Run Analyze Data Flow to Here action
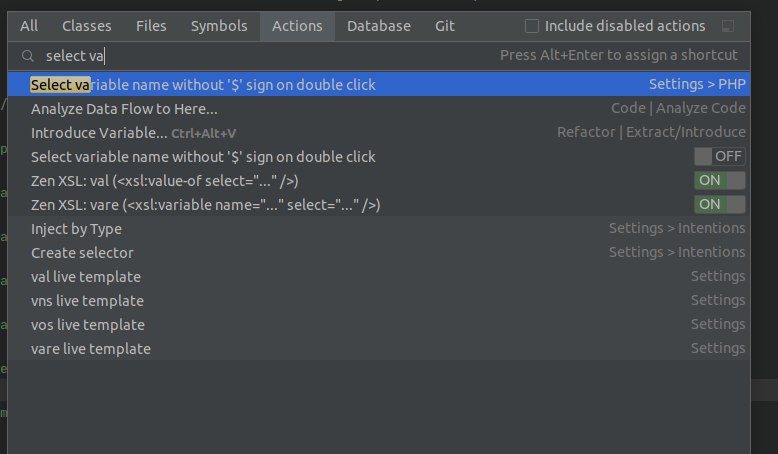Screen dimensions: 778x454 point(124,109)
